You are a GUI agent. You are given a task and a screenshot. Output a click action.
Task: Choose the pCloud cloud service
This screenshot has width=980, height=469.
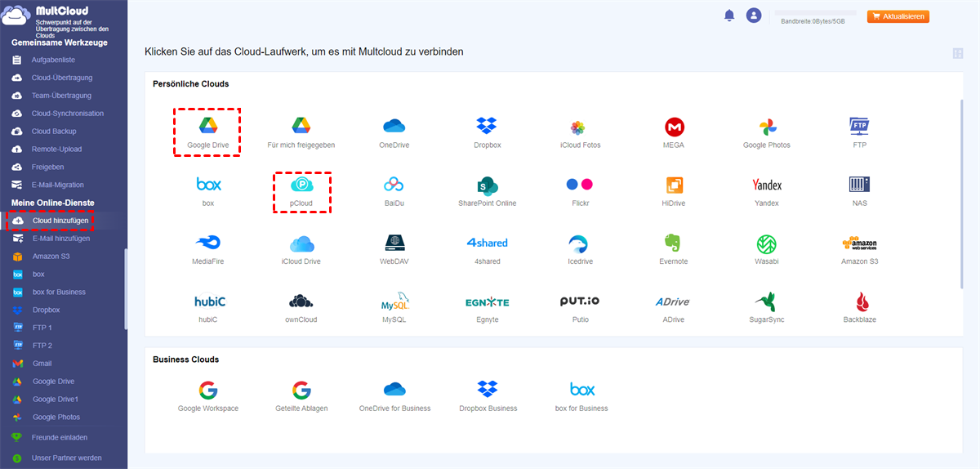pyautogui.click(x=301, y=185)
